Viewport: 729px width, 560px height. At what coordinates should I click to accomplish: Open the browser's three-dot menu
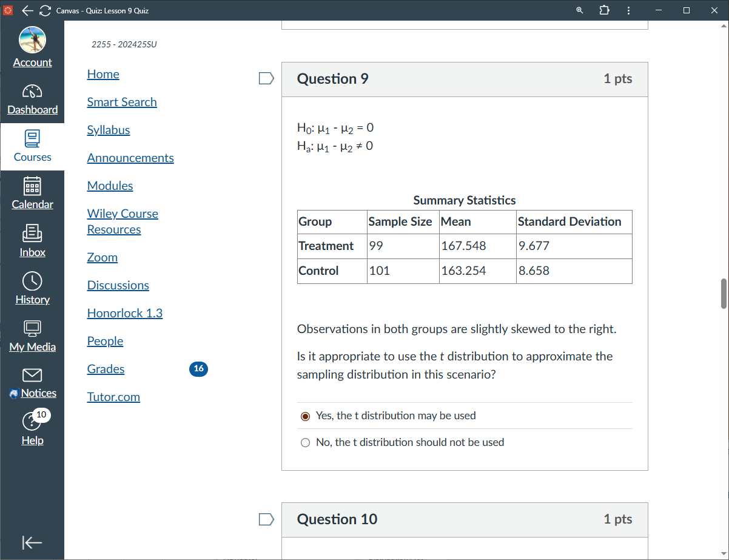[628, 10]
